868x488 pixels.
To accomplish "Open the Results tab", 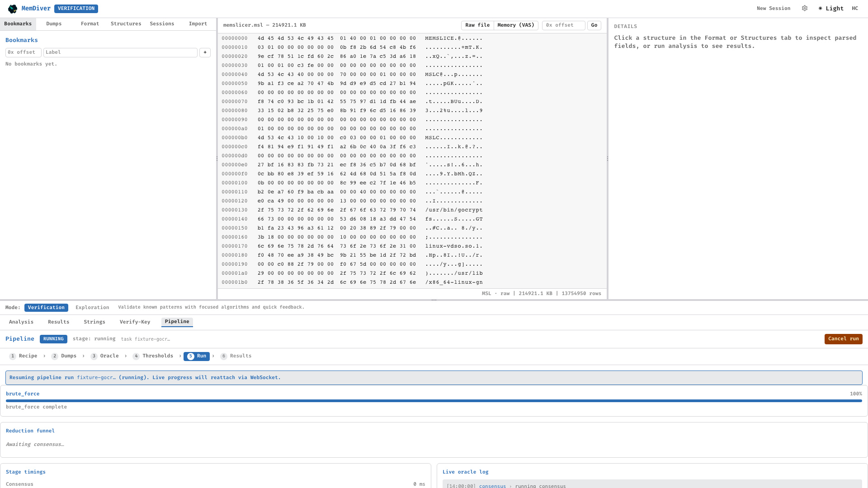I will [x=59, y=322].
